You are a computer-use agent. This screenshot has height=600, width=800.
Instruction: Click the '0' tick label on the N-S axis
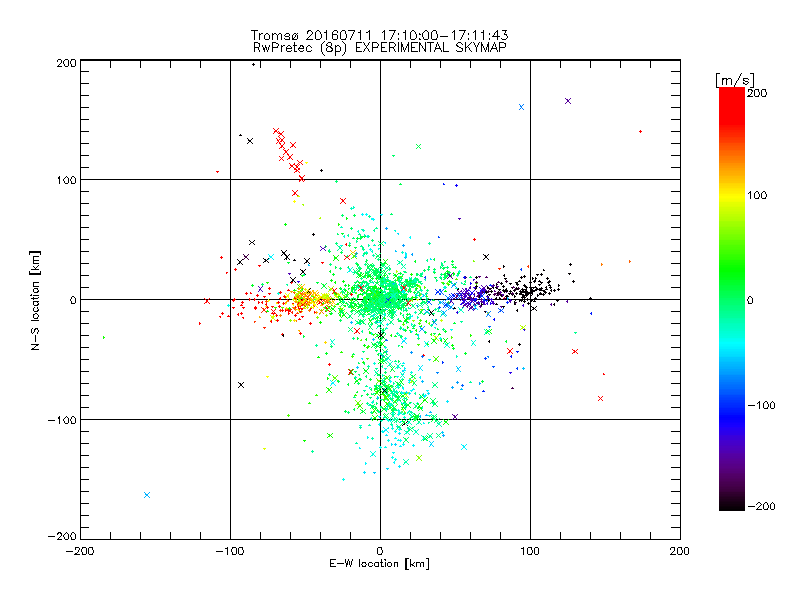[73, 300]
